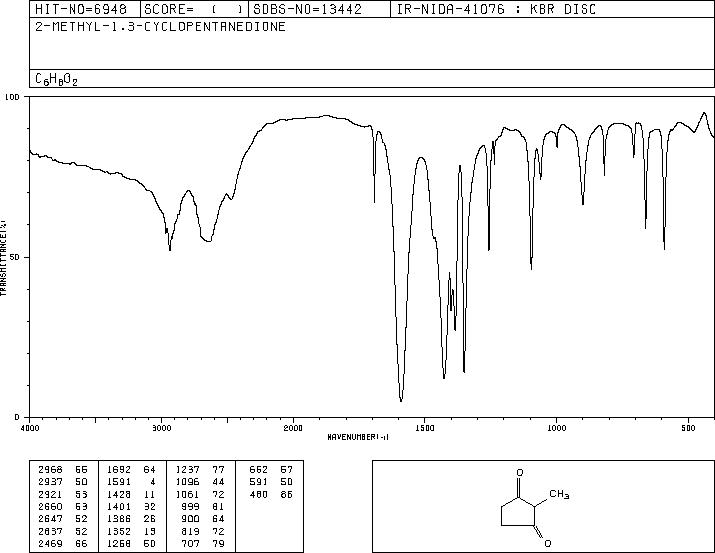The width and height of the screenshot is (715, 553).
Task: Click the SCORE field in the header
Action: tap(194, 9)
